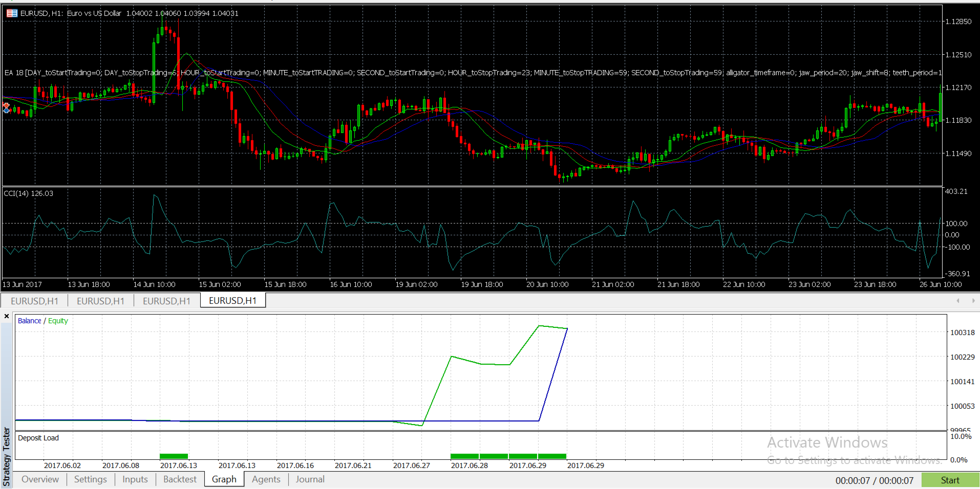Close the Strategy Tester panel
The width and height of the screenshot is (980, 489).
7,316
